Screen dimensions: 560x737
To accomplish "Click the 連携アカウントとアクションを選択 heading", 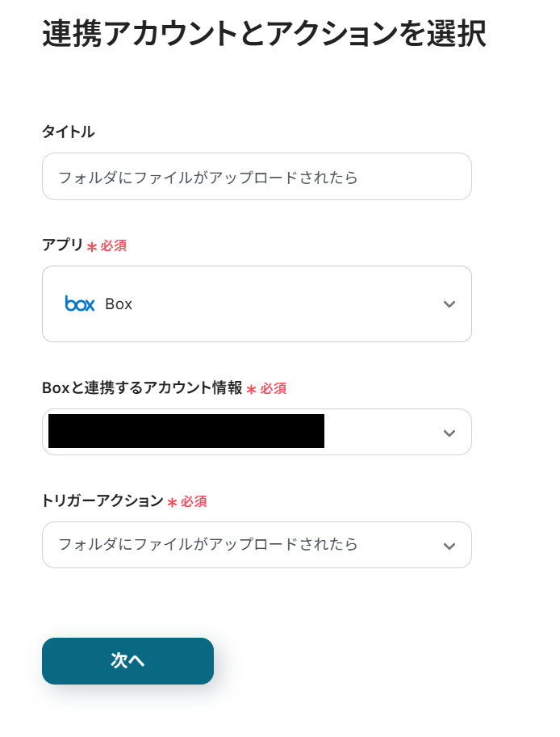I will coord(264,33).
